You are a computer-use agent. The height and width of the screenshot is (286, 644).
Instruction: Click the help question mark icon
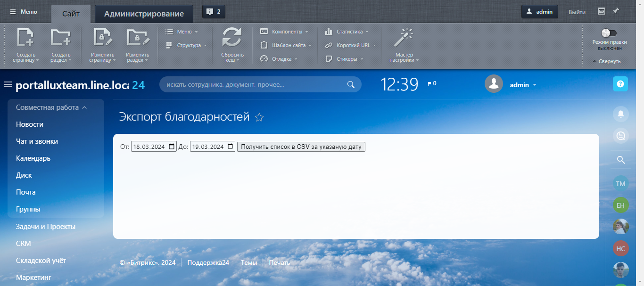(620, 84)
